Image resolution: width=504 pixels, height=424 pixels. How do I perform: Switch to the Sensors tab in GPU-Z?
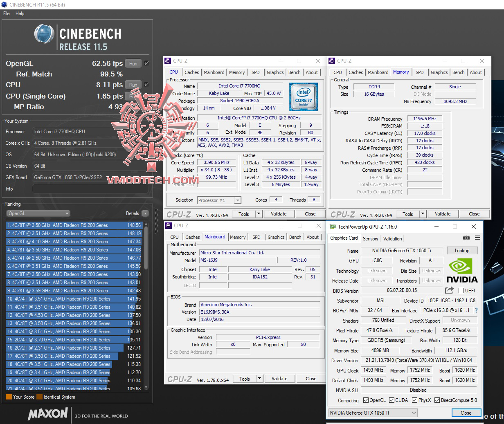[370, 239]
